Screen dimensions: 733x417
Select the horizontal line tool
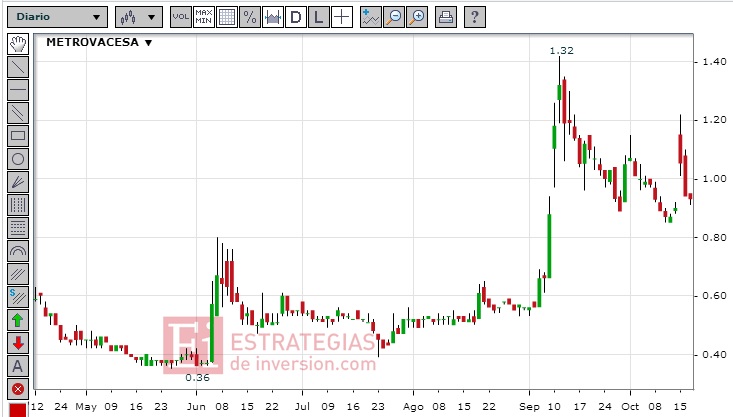[18, 90]
